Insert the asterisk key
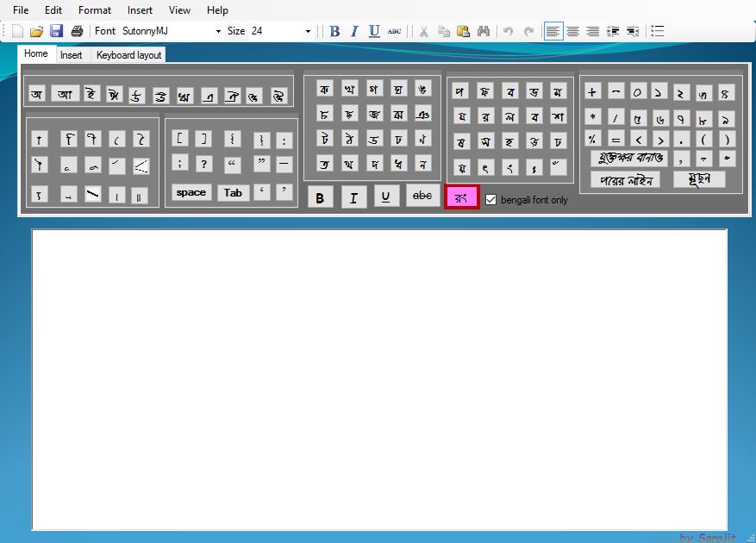Viewport: 756px width, 543px height. (x=592, y=116)
